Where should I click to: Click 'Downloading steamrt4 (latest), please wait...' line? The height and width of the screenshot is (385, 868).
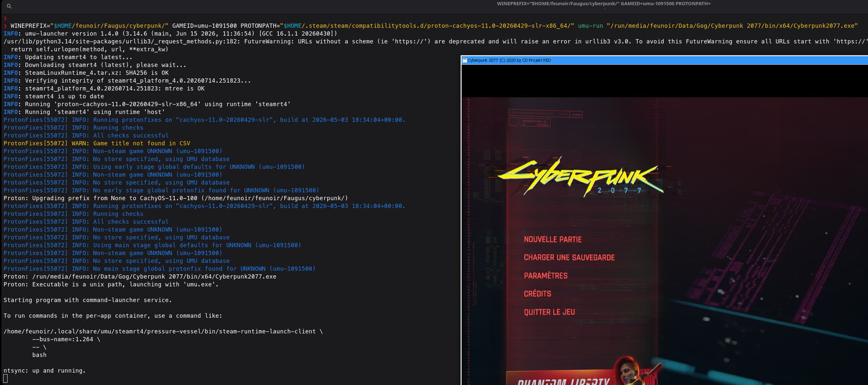(95, 65)
